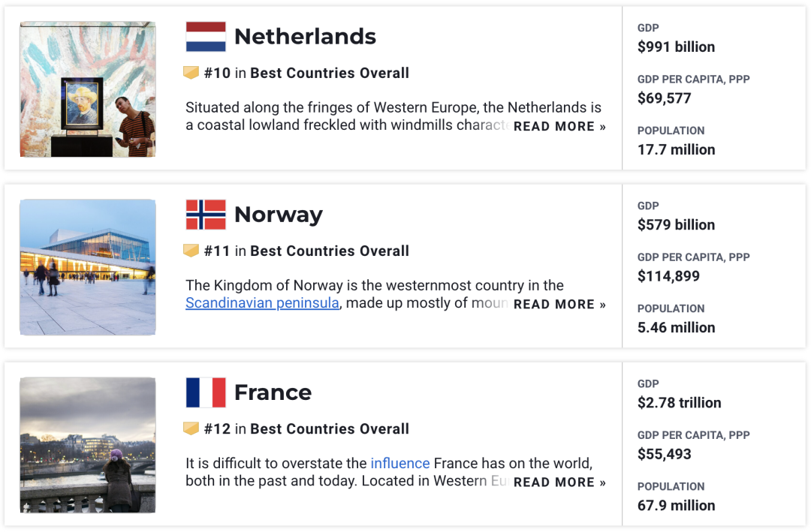Viewport: 811px width, 532px height.
Task: Follow the influence link in France description
Action: pos(400,463)
